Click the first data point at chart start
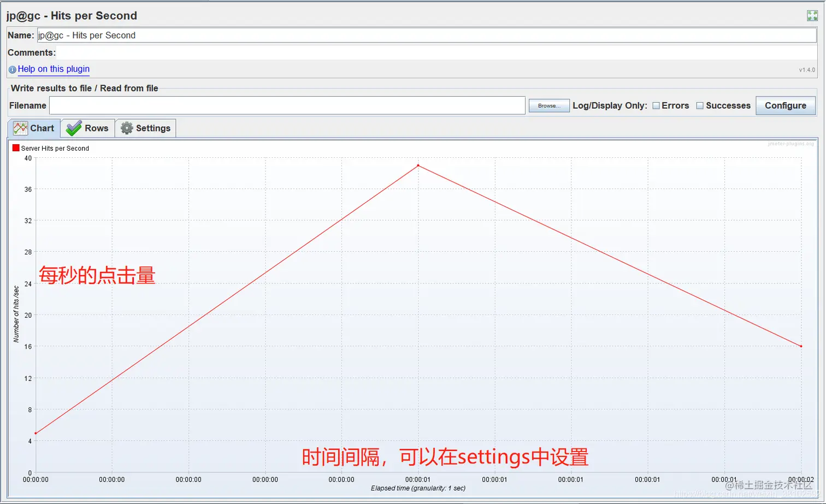826x504 pixels. [x=36, y=434]
